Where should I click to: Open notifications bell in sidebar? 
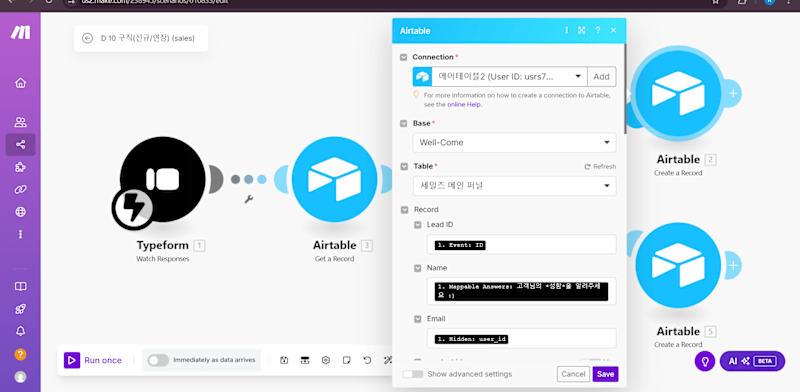click(20, 331)
